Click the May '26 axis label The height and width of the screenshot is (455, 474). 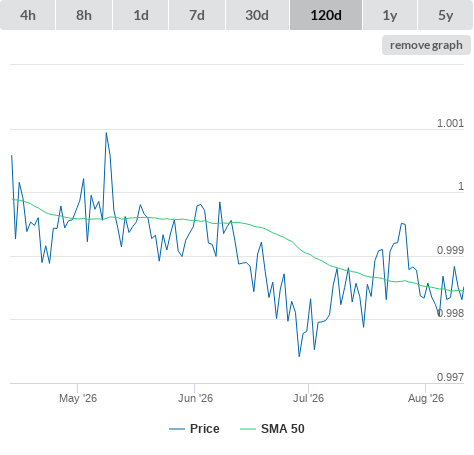[x=78, y=398]
